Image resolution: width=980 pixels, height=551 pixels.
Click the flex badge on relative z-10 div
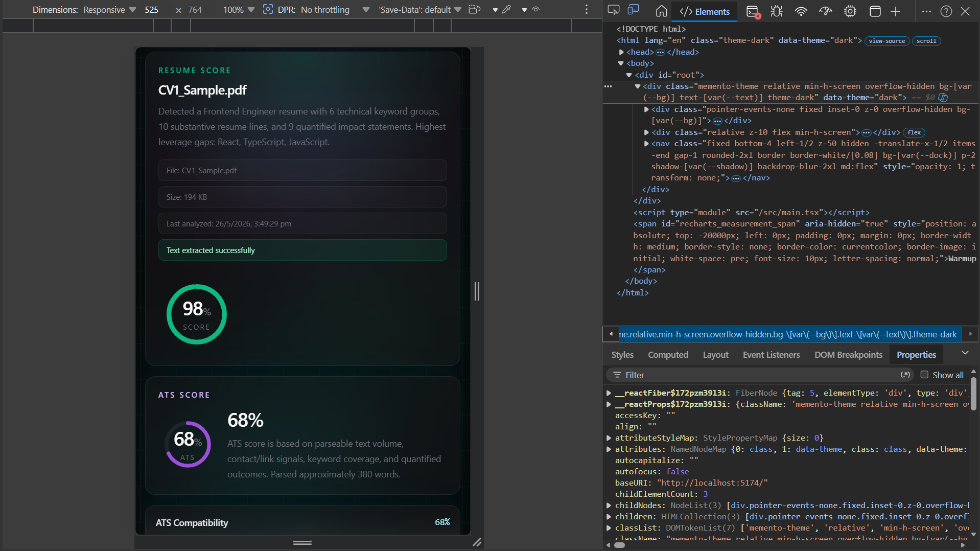coord(914,132)
